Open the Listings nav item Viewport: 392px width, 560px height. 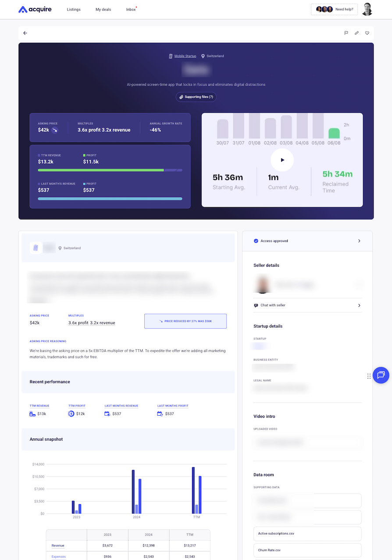click(74, 10)
